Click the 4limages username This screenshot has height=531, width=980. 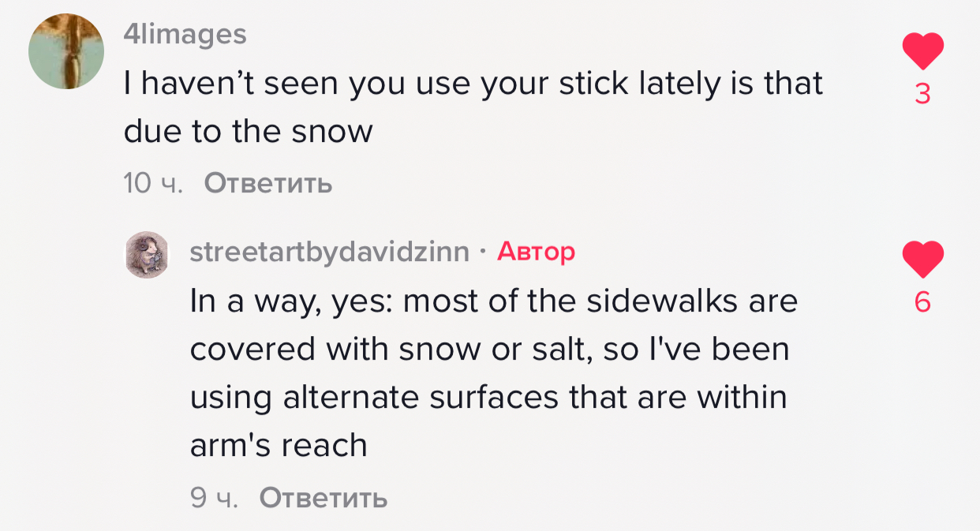tap(185, 34)
